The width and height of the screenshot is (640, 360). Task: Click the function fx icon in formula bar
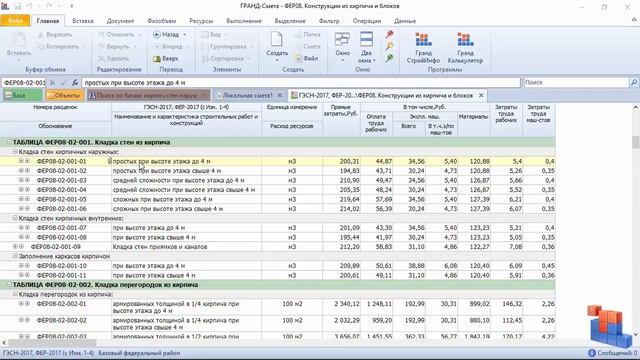[75, 82]
